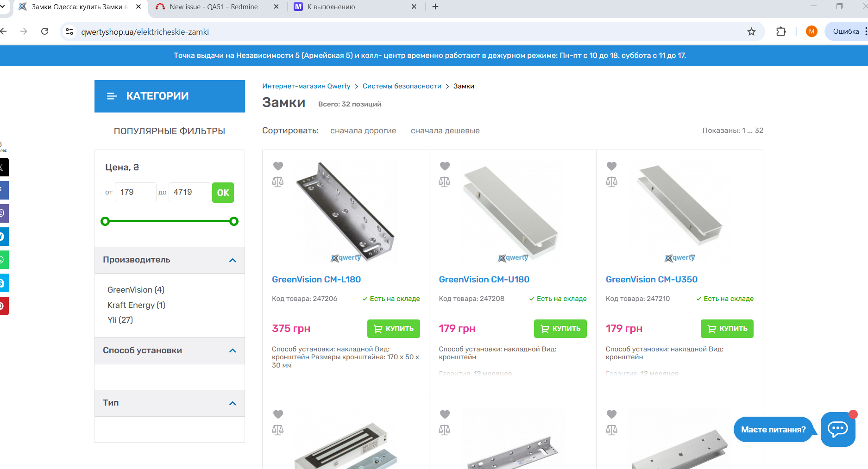Click the maximum price slider handle
Image resolution: width=868 pixels, height=469 pixels.
[x=234, y=221]
